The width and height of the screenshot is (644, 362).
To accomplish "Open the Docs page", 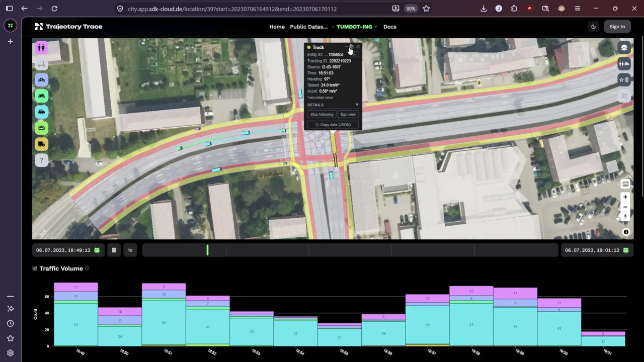I will pos(390,27).
